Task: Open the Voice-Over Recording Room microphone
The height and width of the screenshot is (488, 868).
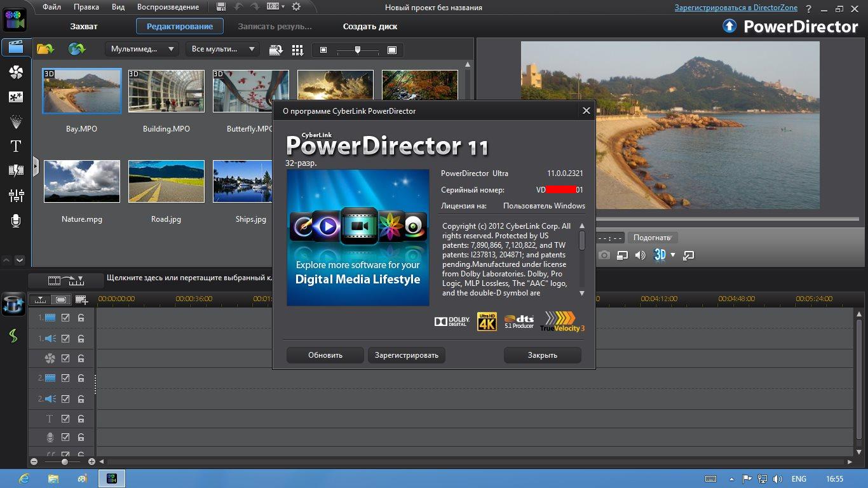Action: point(16,220)
